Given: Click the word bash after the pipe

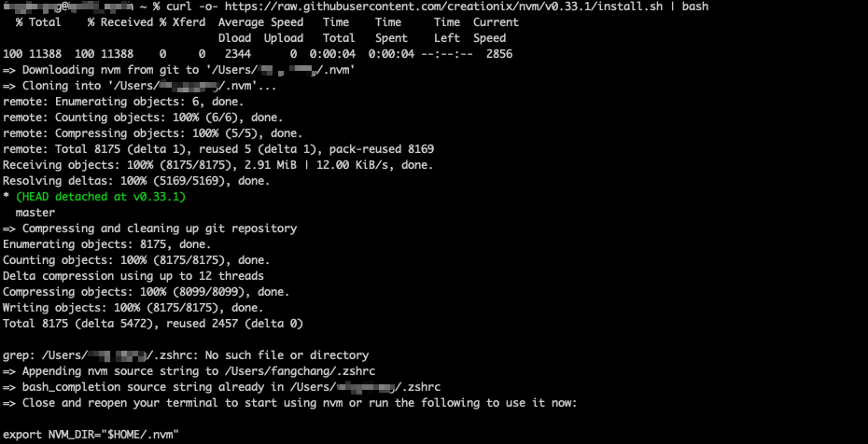Looking at the screenshot, I should pos(695,7).
